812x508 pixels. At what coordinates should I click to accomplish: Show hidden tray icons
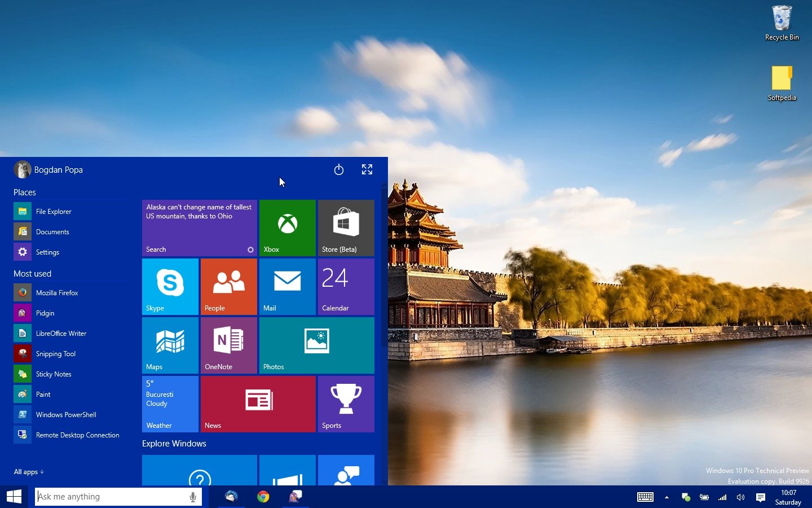point(667,497)
